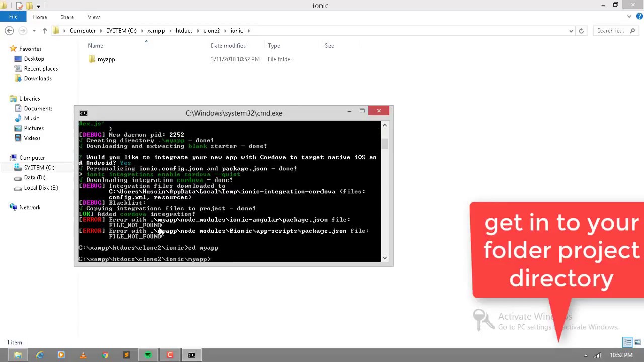The image size is (644, 362).
Task: Sort by the Date modified column
Action: pos(228,46)
